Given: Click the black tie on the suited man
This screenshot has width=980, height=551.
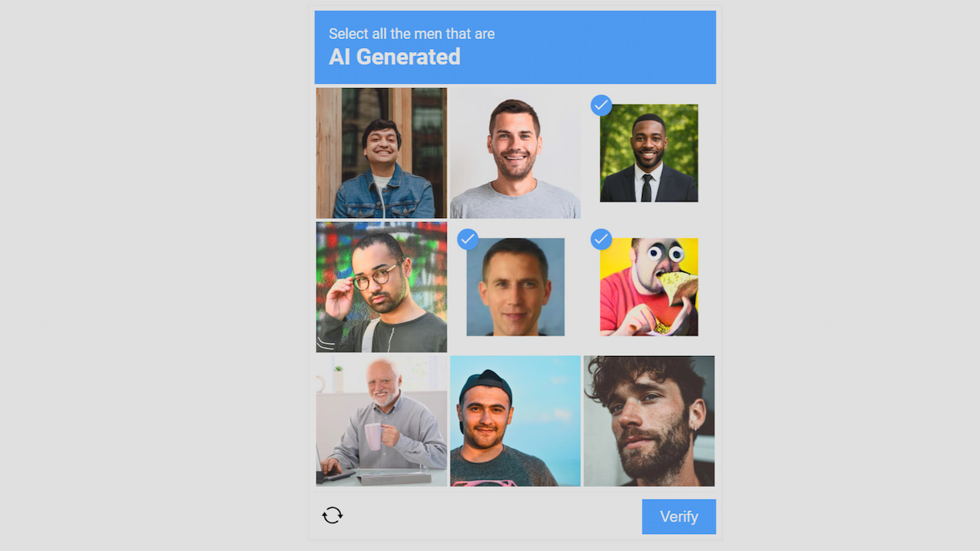Looking at the screenshot, I should point(646,188).
